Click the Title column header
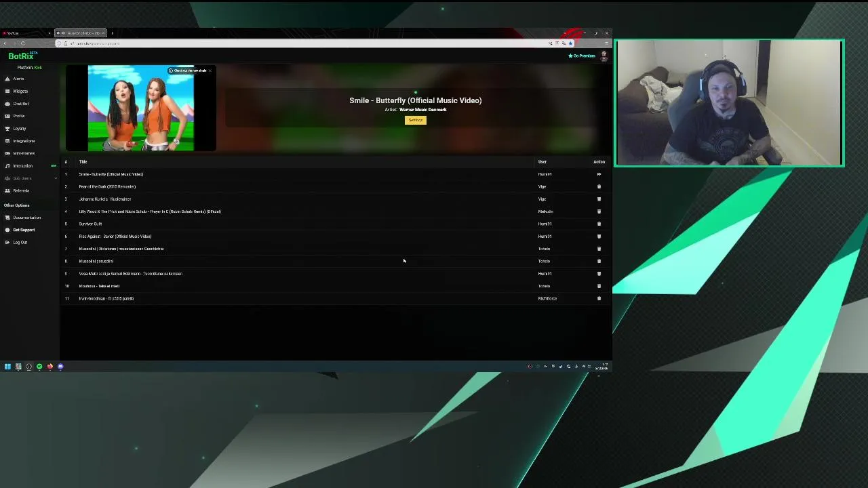Viewport: 868px width, 488px height. click(83, 162)
